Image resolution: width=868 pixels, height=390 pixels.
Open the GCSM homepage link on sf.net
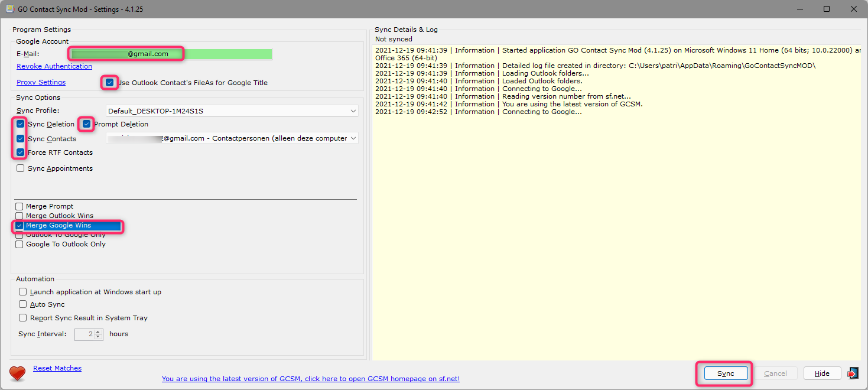coord(311,379)
